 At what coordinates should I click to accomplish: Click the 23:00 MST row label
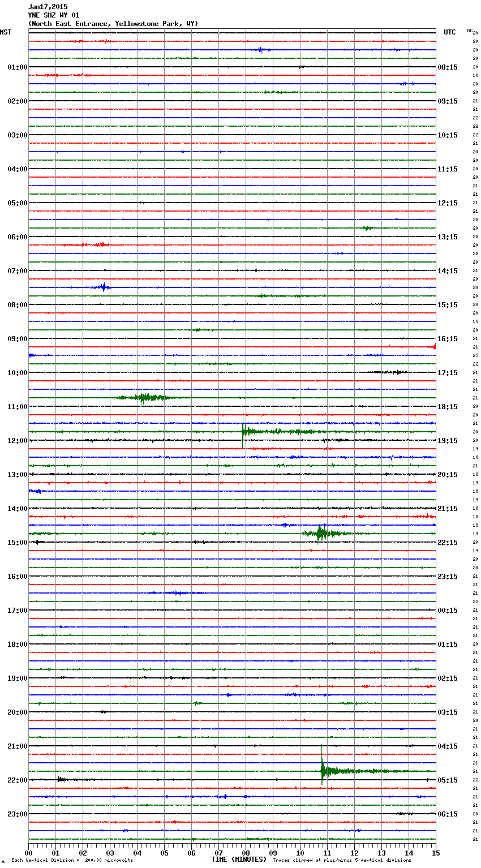tap(17, 814)
